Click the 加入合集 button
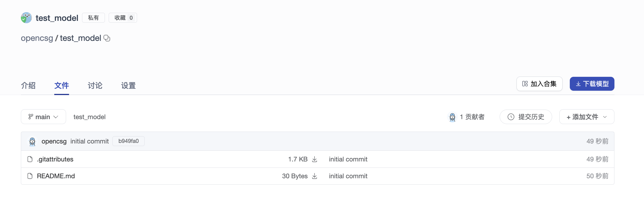Image resolution: width=644 pixels, height=211 pixels. point(539,84)
